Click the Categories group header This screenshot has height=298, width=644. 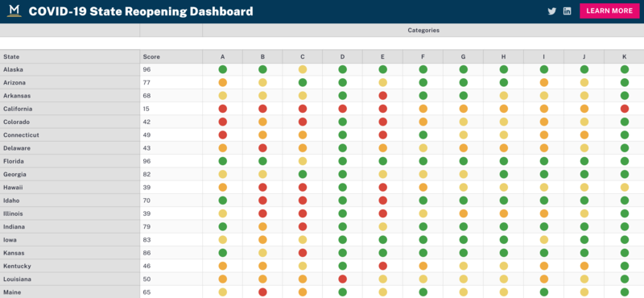[x=423, y=31]
